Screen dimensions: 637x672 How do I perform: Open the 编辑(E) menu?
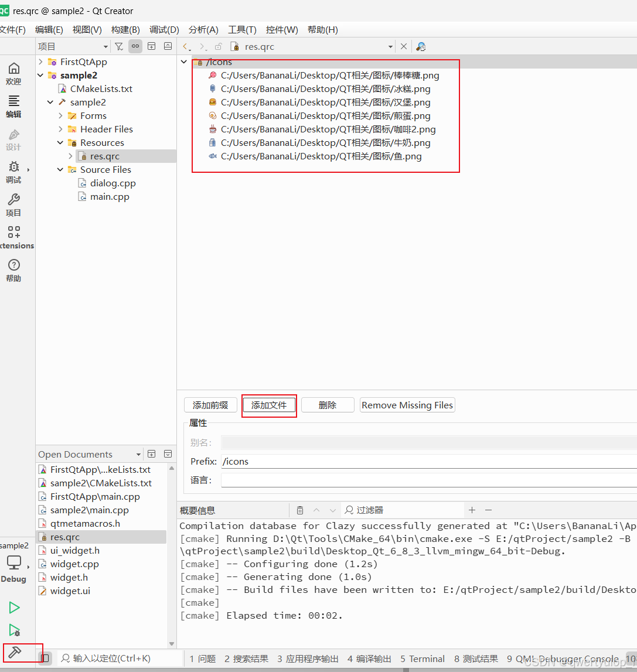(x=49, y=29)
